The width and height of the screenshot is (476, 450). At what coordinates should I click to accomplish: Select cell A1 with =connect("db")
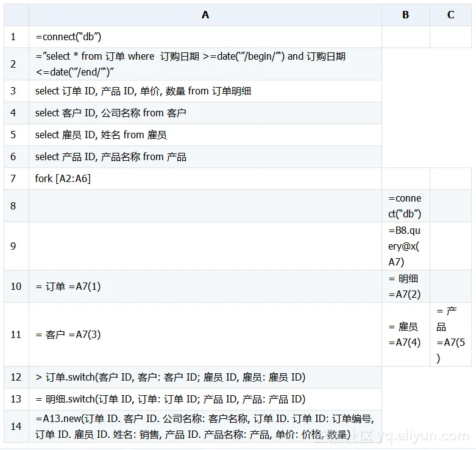[x=205, y=37]
